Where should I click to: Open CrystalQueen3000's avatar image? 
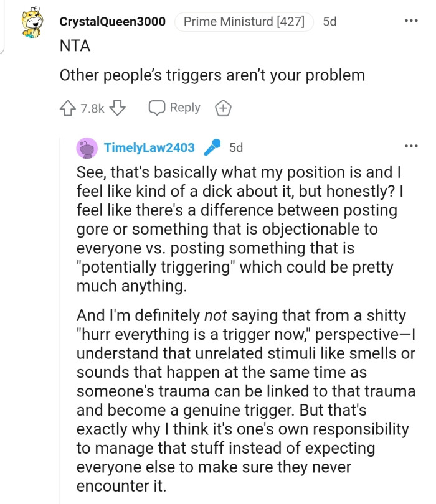(x=32, y=23)
